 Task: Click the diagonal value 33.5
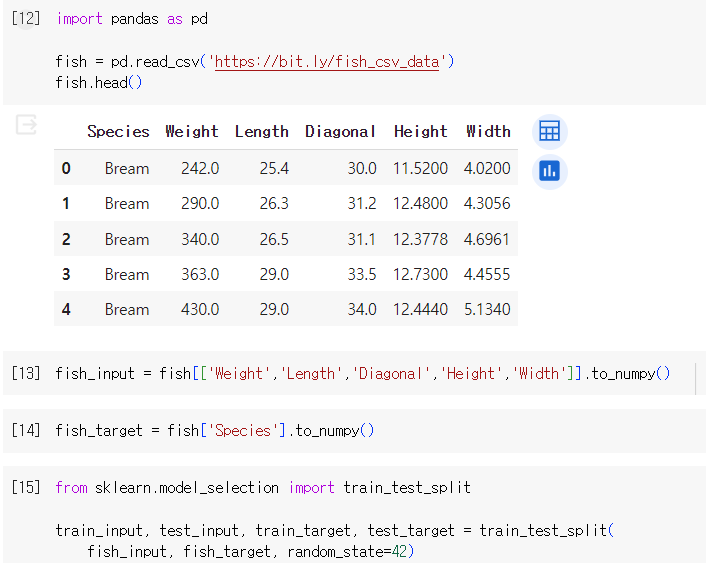click(362, 274)
